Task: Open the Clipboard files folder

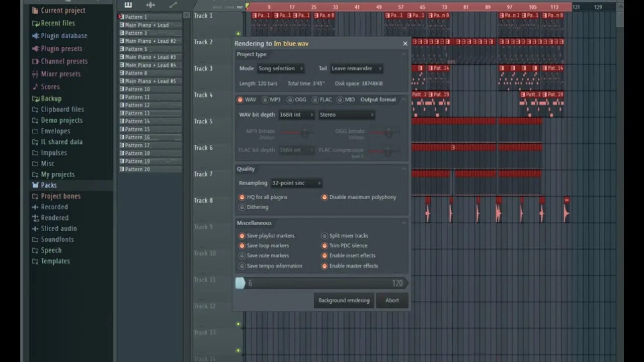Action: click(x=57, y=109)
